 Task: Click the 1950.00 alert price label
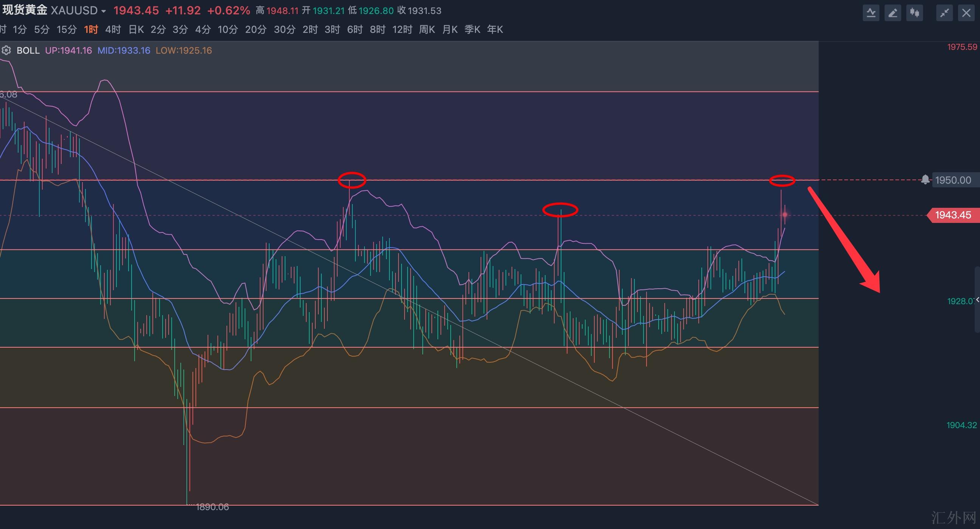953,180
